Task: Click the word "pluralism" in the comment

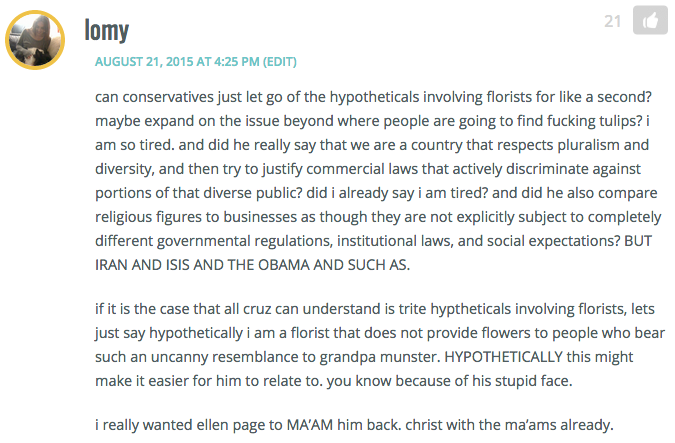Action: pos(588,145)
